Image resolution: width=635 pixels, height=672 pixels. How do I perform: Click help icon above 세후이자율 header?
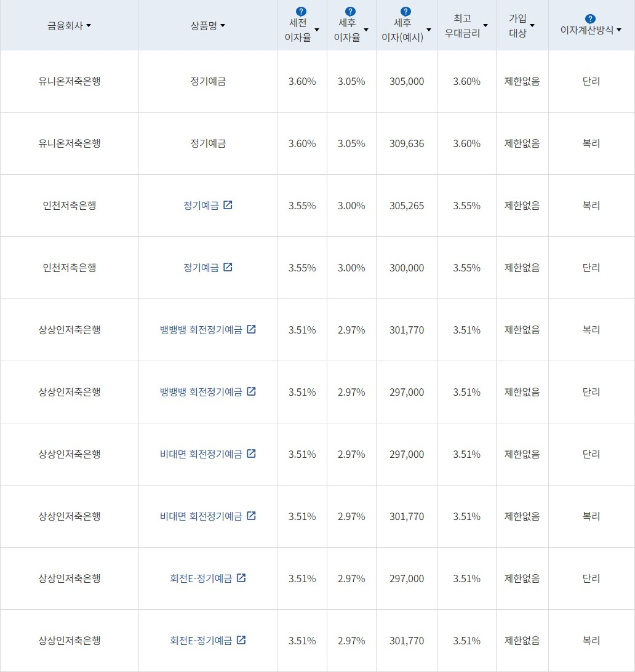click(349, 10)
